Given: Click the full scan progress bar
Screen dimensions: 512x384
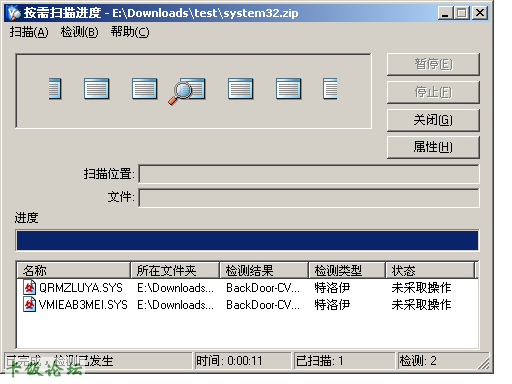Looking at the screenshot, I should point(247,240).
